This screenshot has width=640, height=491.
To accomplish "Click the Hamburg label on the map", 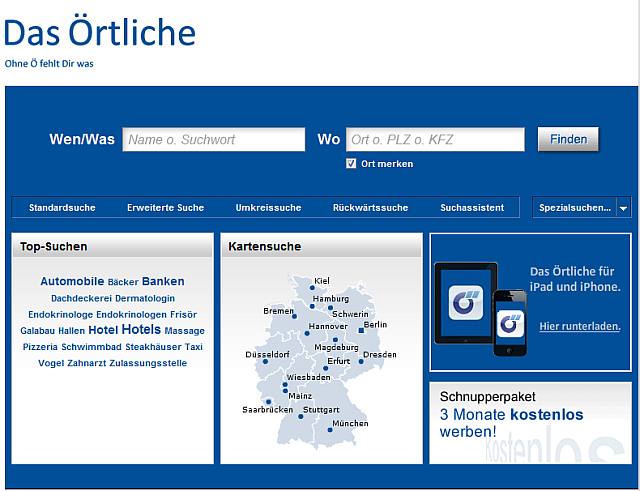I will coord(331,299).
